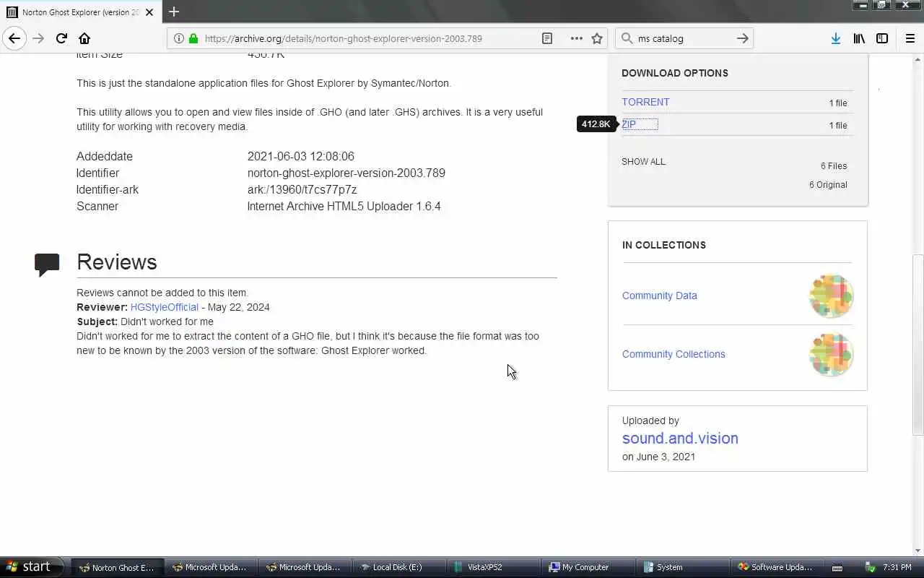This screenshot has width=924, height=578.
Task: Open the Community Data collection link
Action: coord(659,296)
